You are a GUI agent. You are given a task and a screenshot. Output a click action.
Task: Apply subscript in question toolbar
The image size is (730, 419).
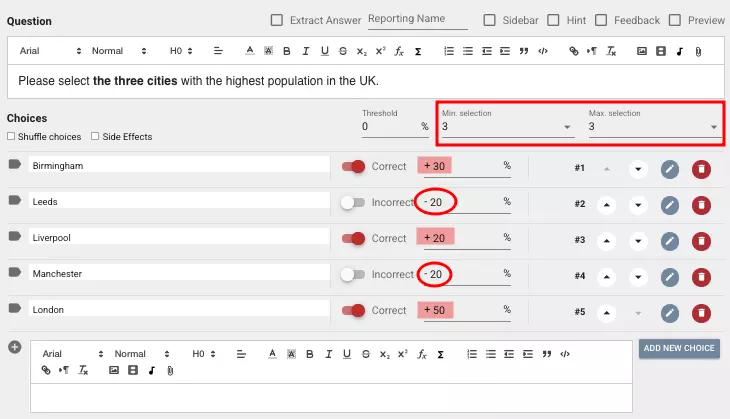(362, 51)
